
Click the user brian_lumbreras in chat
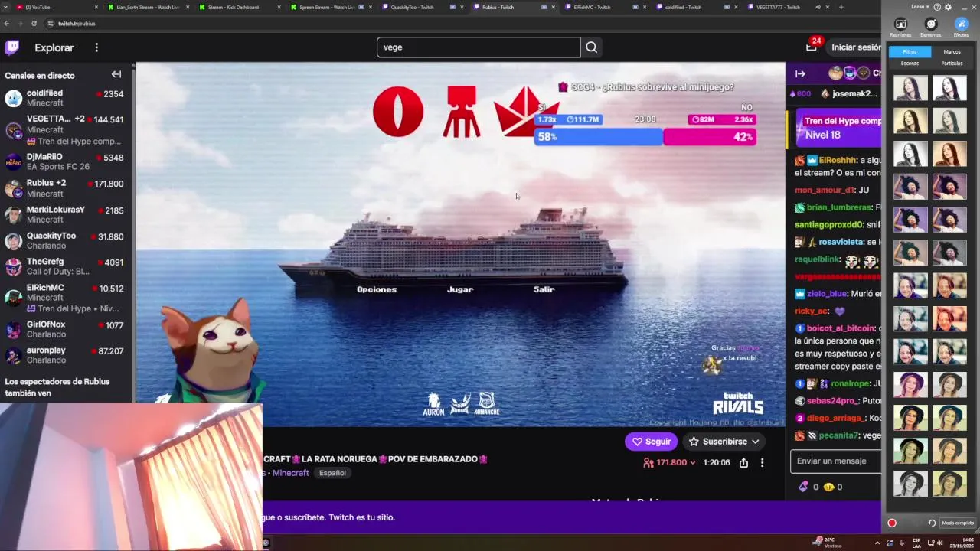839,207
